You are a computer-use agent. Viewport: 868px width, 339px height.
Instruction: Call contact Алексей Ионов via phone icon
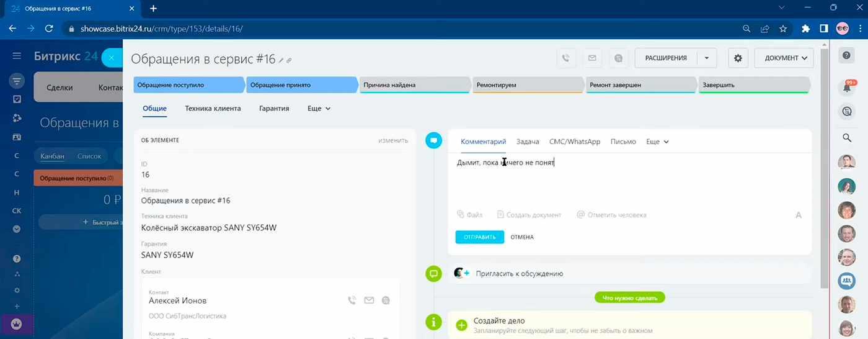click(352, 301)
